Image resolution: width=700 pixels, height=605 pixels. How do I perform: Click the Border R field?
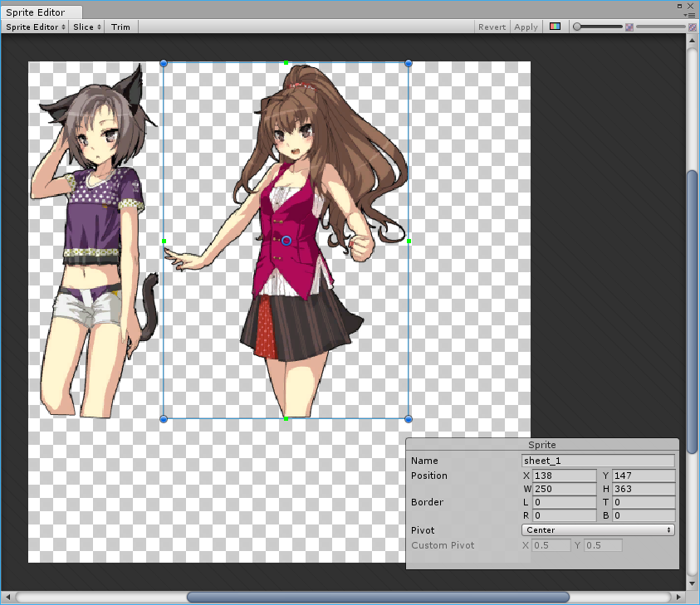[565, 515]
